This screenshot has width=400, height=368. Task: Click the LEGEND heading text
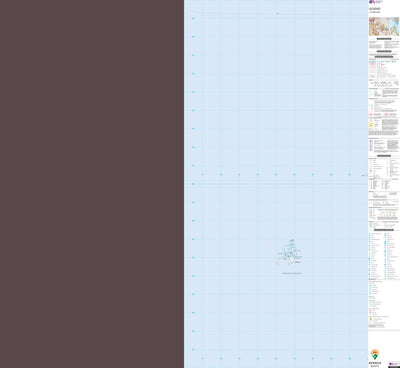click(x=375, y=9)
